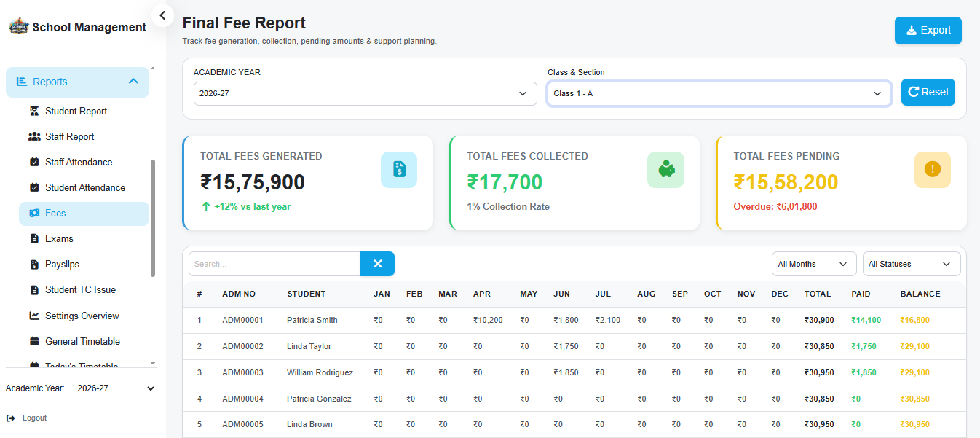
Task: Click the Fees money icon in sidebar
Action: (x=34, y=213)
